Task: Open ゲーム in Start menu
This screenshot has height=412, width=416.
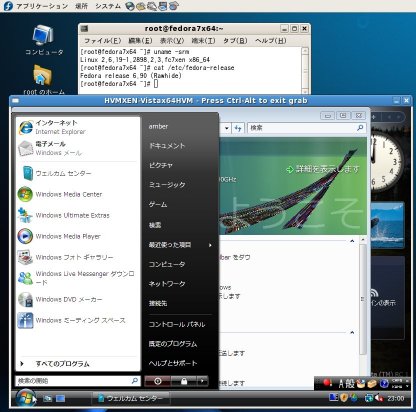Action: tap(158, 204)
